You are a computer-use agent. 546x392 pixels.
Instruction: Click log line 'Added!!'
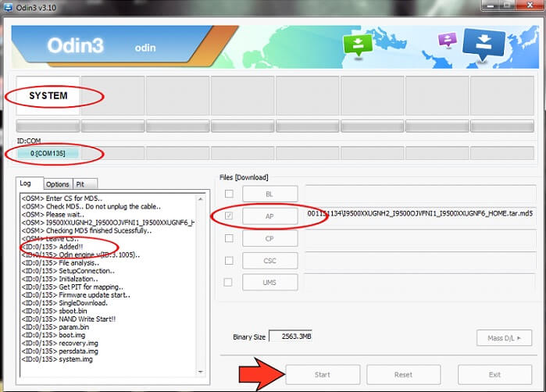52,247
